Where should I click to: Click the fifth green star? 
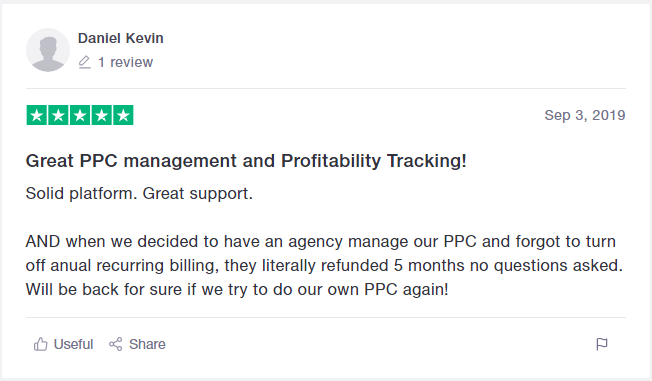coord(123,115)
